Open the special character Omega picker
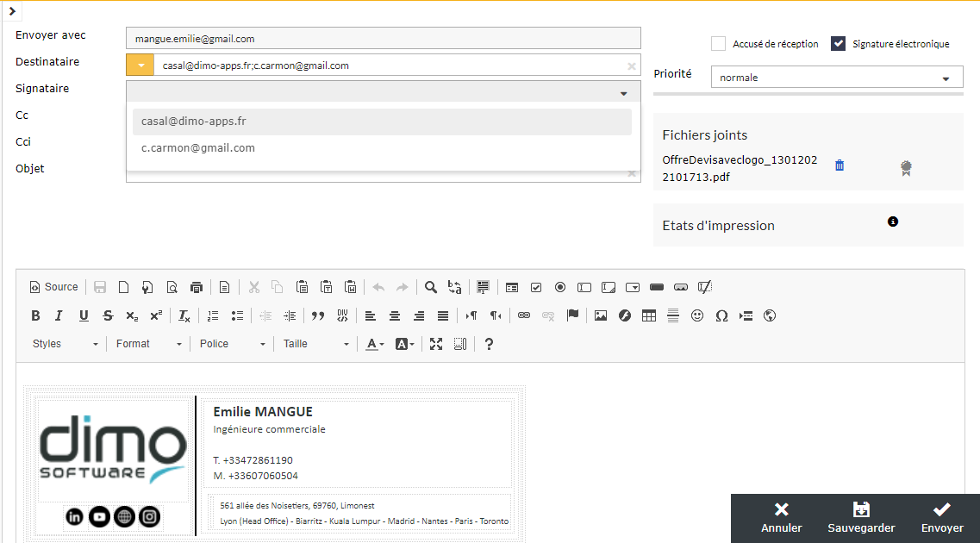 [x=721, y=316]
